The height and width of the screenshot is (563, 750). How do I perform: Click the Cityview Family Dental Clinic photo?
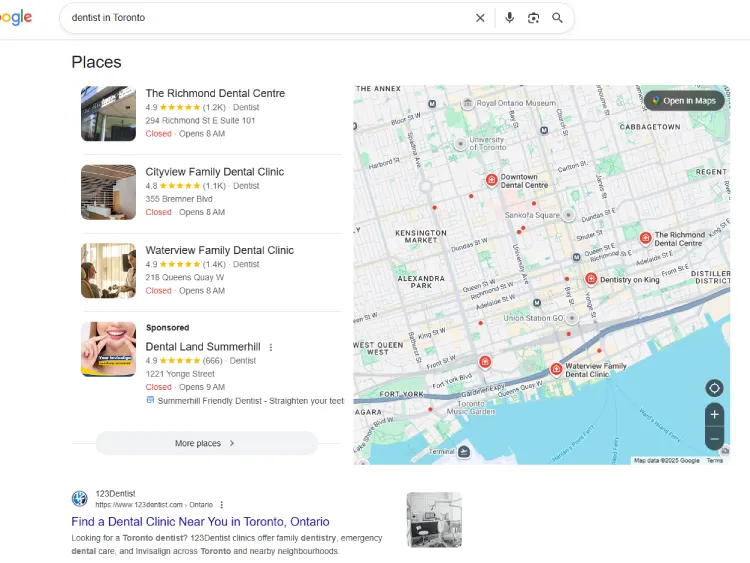109,192
